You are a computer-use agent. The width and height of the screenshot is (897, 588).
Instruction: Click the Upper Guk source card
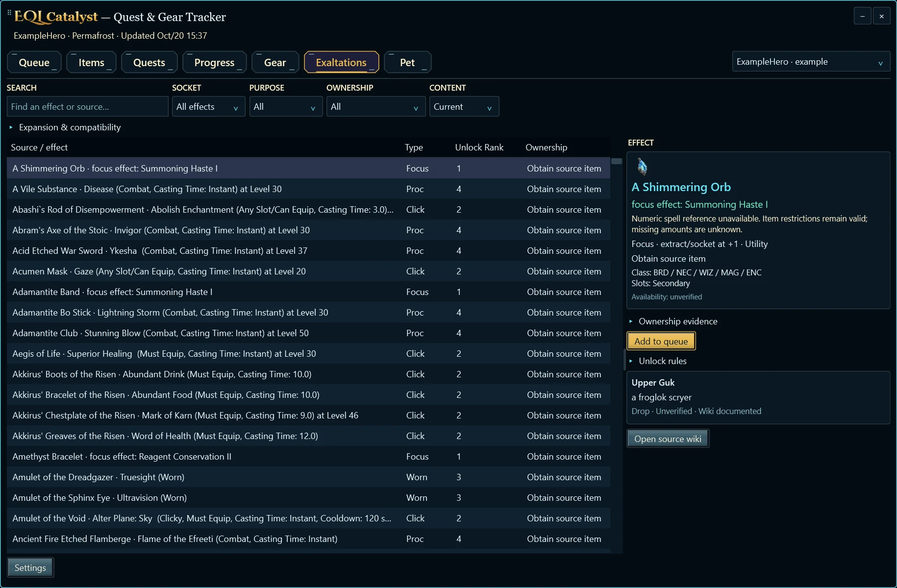click(758, 397)
